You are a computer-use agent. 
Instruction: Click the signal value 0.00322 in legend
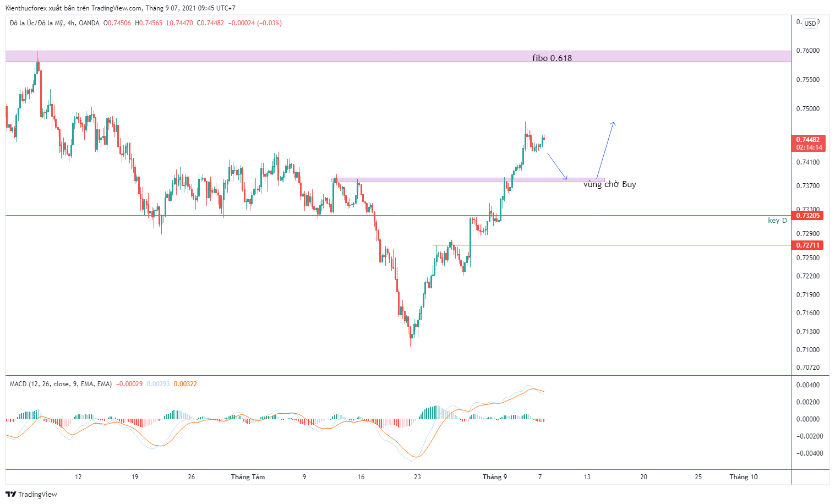point(185,384)
